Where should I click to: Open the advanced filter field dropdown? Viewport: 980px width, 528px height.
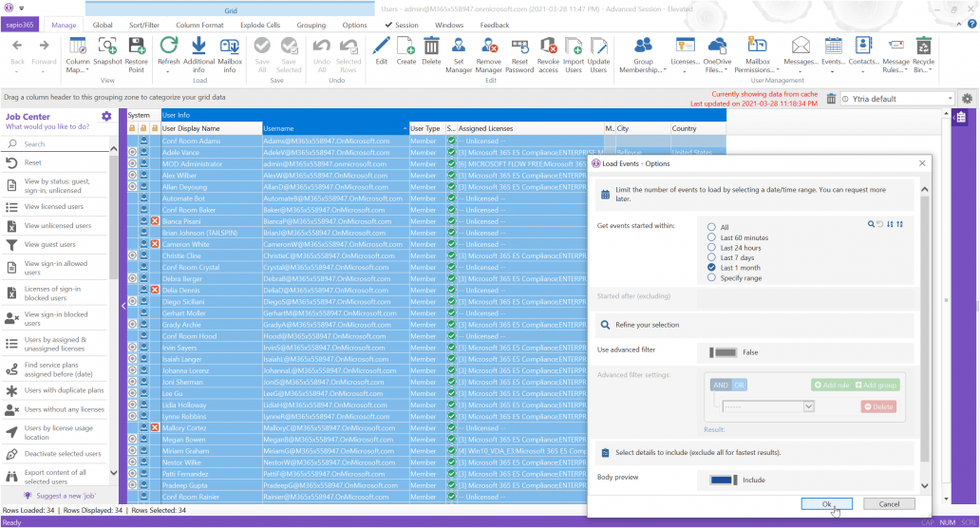808,406
